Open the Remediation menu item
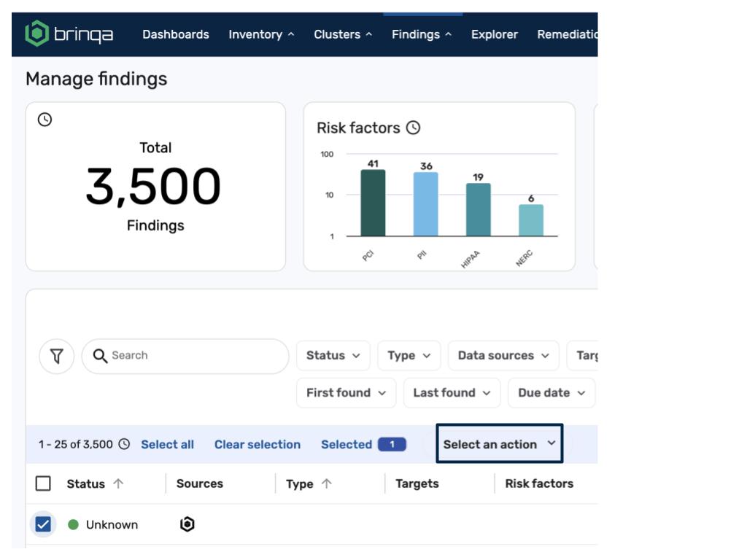 (x=567, y=34)
